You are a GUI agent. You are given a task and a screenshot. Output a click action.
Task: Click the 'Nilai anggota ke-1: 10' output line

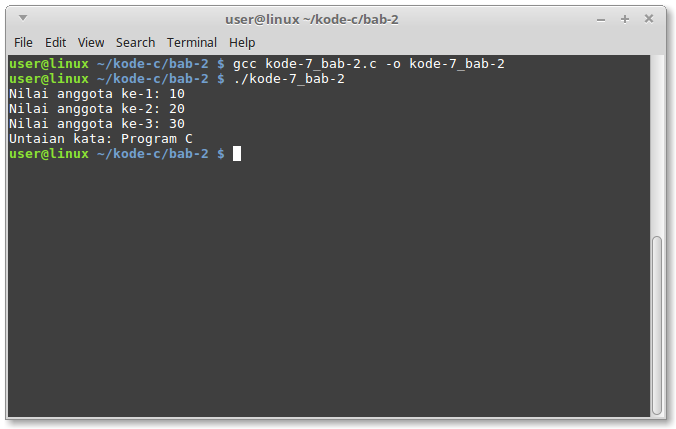97,94
